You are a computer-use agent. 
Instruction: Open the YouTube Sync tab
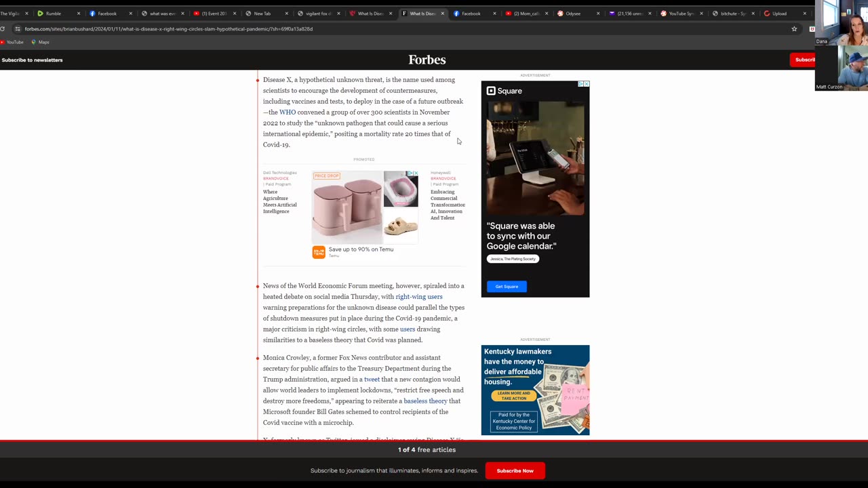coord(682,14)
